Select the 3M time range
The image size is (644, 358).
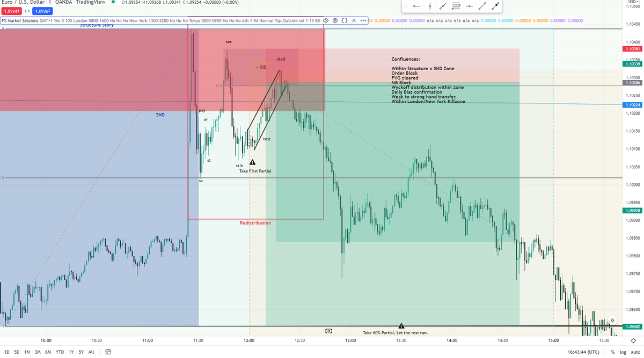click(38, 352)
